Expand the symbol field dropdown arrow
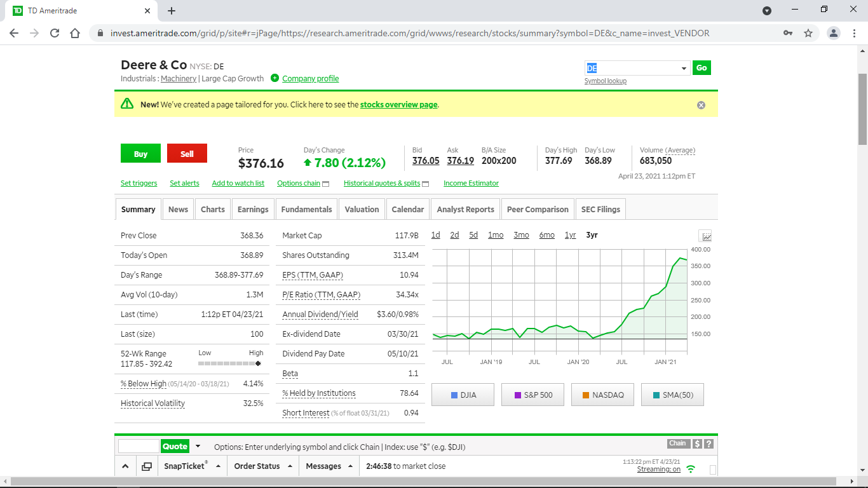Screen dimensions: 868x488 click(x=684, y=68)
